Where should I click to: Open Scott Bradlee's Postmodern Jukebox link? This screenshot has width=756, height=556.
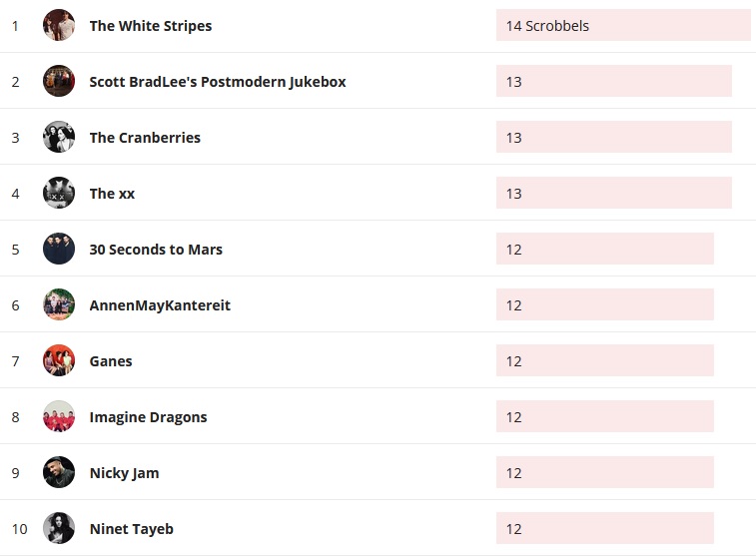point(218,82)
